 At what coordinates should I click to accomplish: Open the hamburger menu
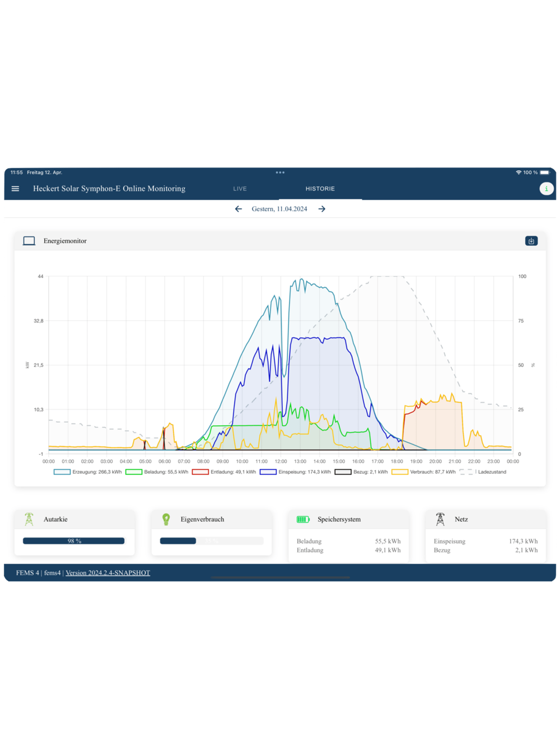[x=15, y=189]
